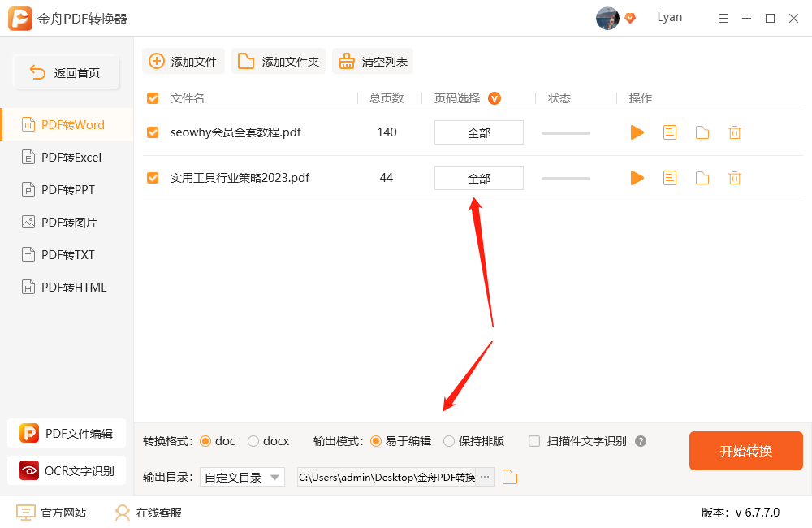Screen dimensions: 812x528
Task: Switch to PDF转图片
Action: tap(67, 223)
